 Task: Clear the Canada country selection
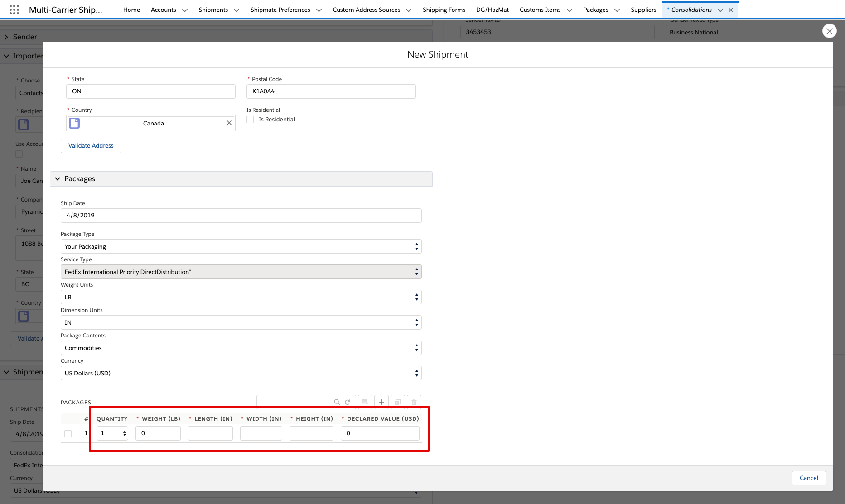point(229,123)
